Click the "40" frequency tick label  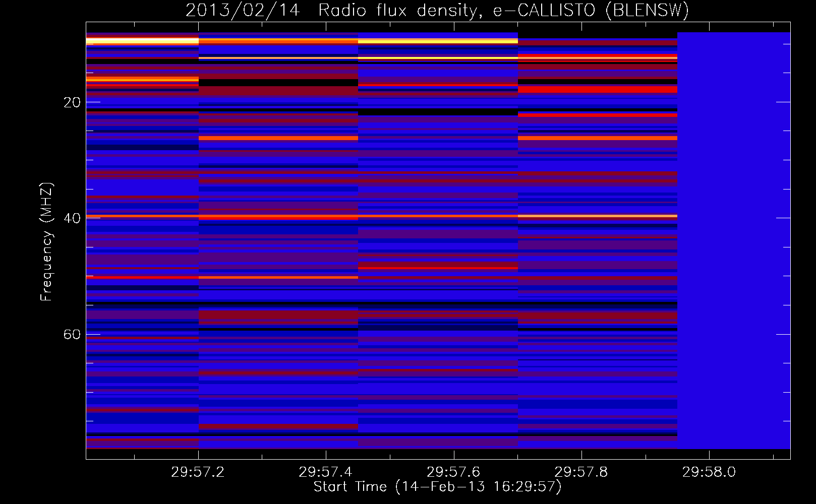pos(72,219)
